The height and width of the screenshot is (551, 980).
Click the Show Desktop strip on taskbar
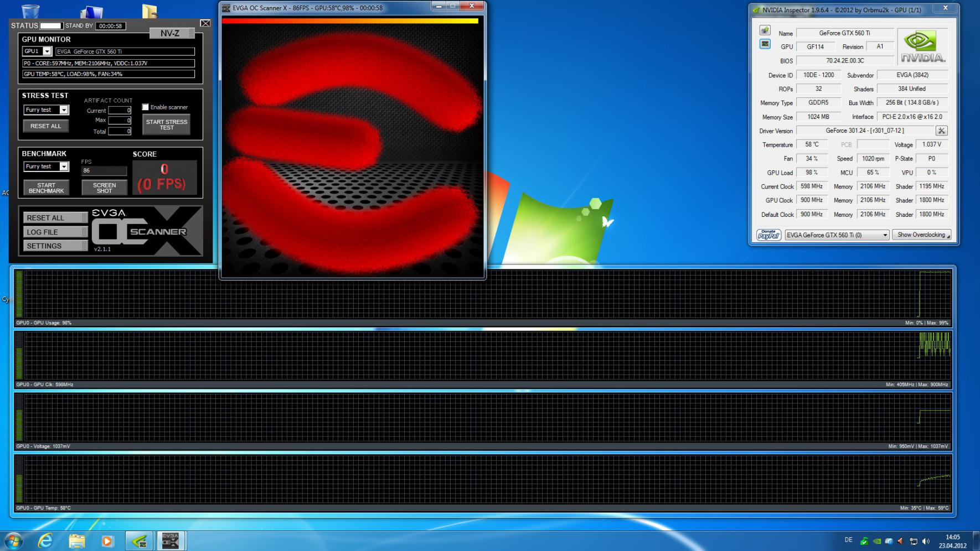pyautogui.click(x=976, y=541)
